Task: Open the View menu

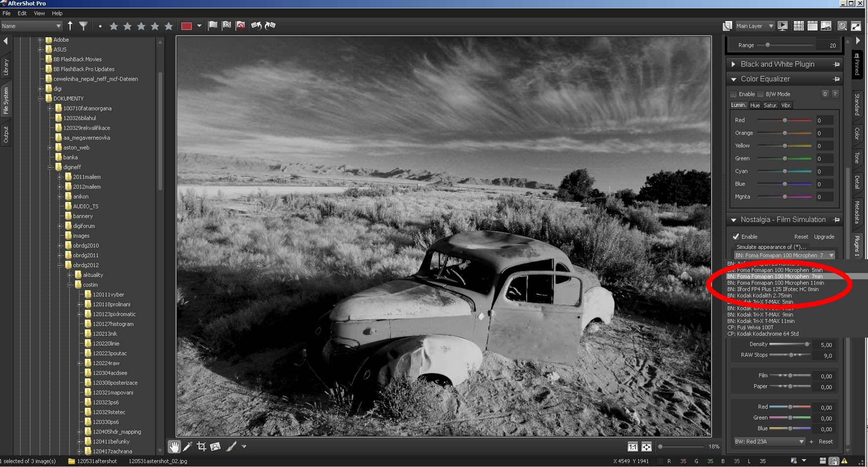Action: pyautogui.click(x=39, y=13)
